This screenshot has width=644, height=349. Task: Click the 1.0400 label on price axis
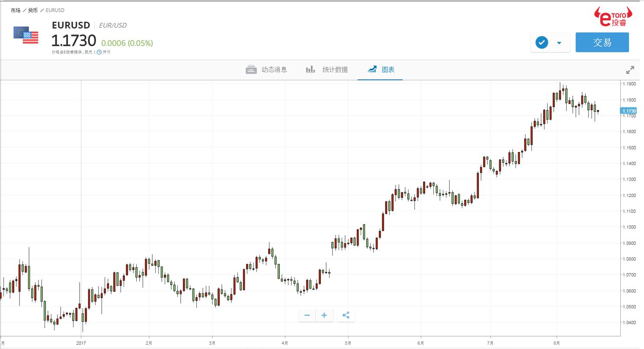point(629,323)
